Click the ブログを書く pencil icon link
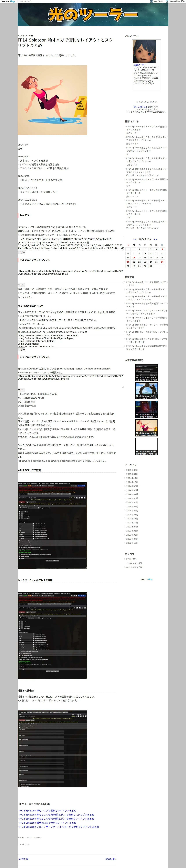 click(157, 1)
